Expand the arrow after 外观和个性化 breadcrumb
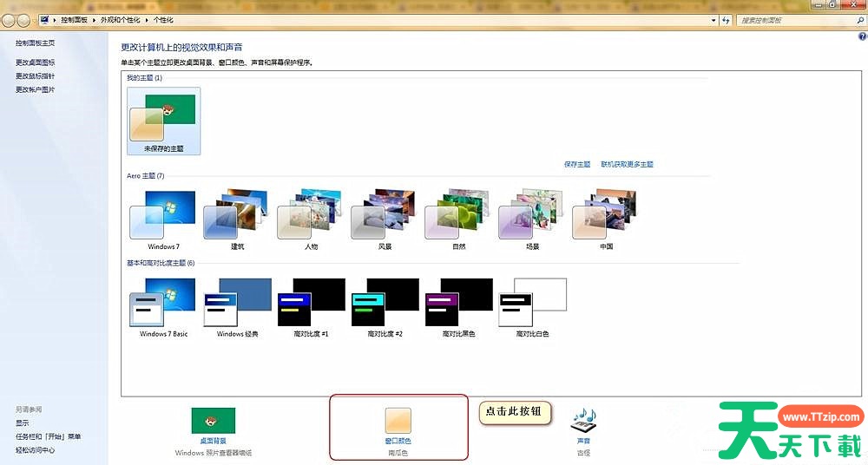The height and width of the screenshot is (465, 868). [147, 20]
